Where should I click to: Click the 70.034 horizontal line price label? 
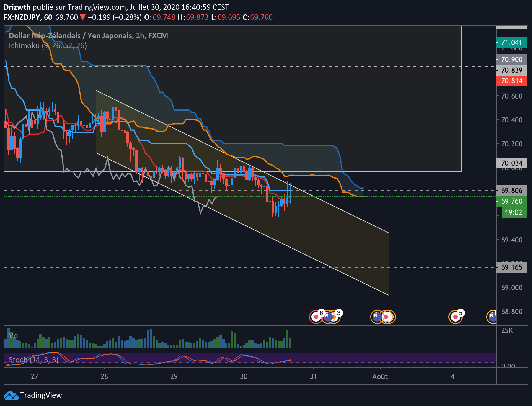pyautogui.click(x=512, y=163)
